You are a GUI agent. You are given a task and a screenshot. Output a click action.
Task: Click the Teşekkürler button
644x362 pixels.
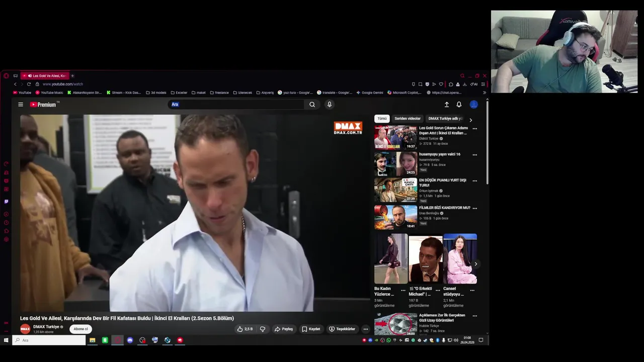342,329
